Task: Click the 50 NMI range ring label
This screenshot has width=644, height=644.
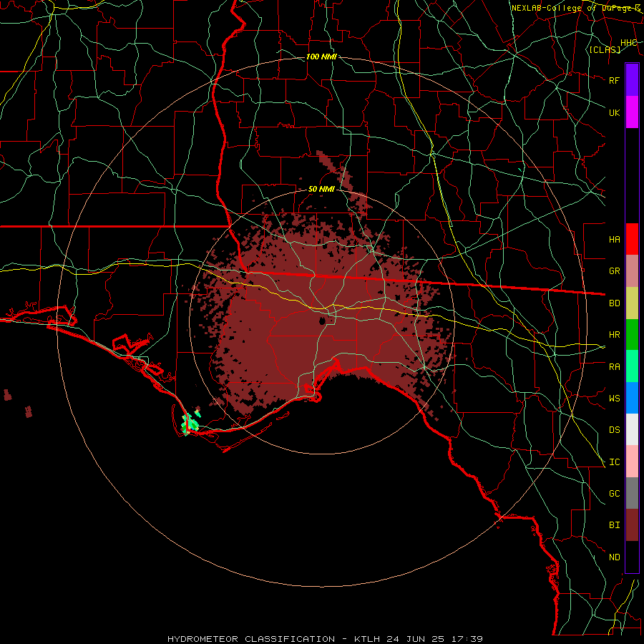Action: [321, 189]
